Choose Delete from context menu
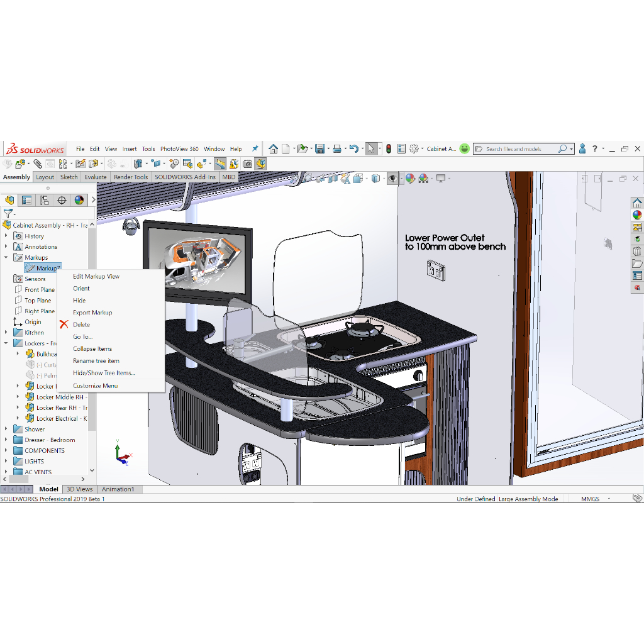The width and height of the screenshot is (644, 644). (x=81, y=325)
